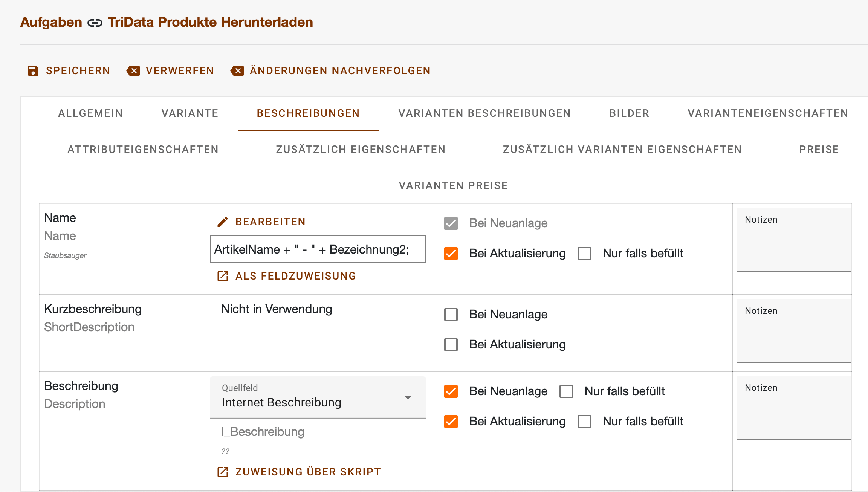Open the Quellfeld Internet Beschreibung dropdown
The image size is (868, 492).
[x=318, y=397]
